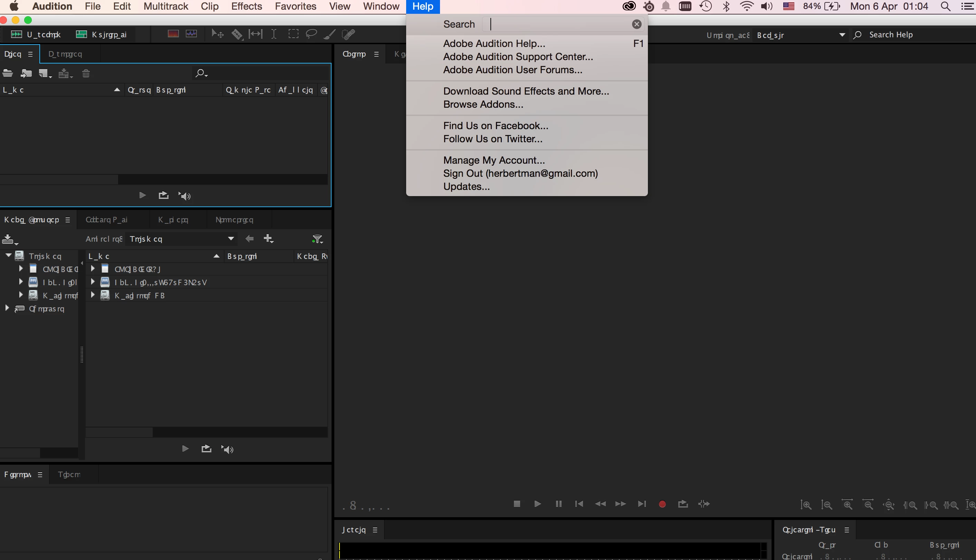Screen dimensions: 976x560
Task: Click the Files panel horizontal scrollbar
Action: 59,180
